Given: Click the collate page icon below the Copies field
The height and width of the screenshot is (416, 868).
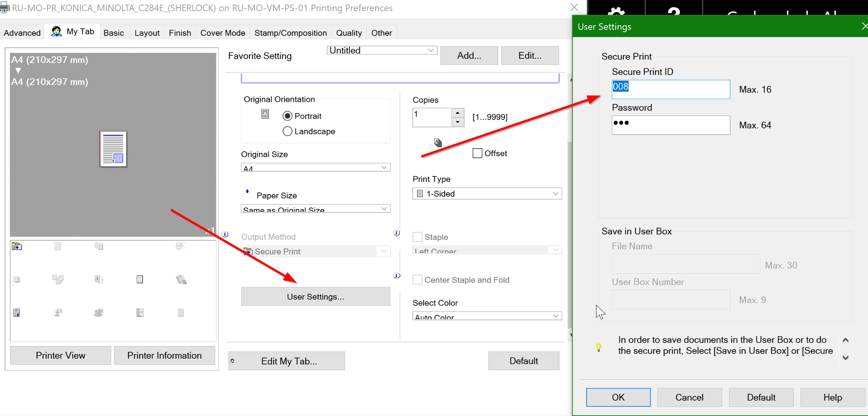Looking at the screenshot, I should tap(437, 142).
